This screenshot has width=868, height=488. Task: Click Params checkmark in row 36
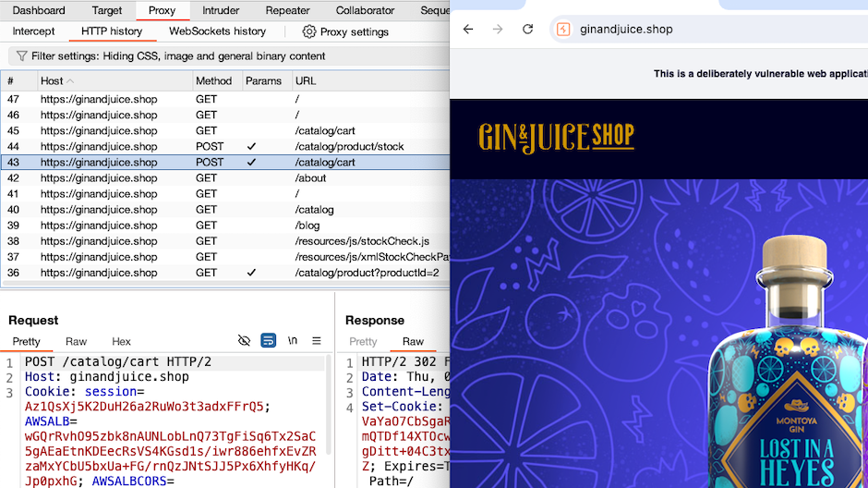(251, 273)
